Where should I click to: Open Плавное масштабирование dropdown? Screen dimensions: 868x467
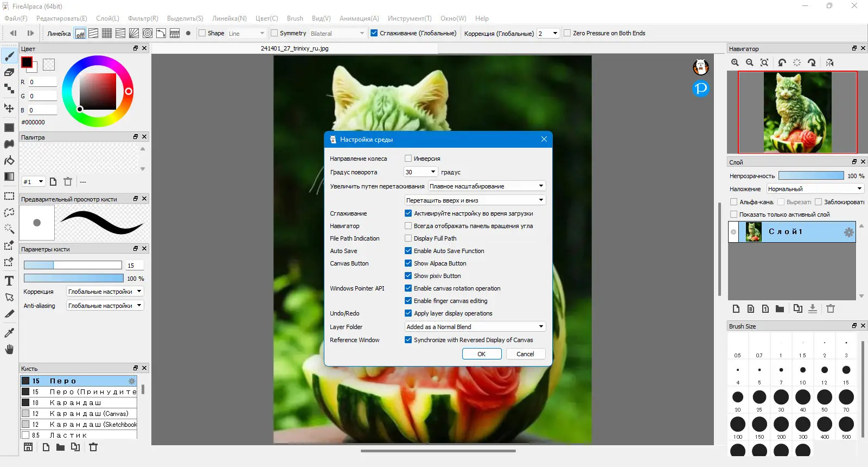tap(487, 186)
